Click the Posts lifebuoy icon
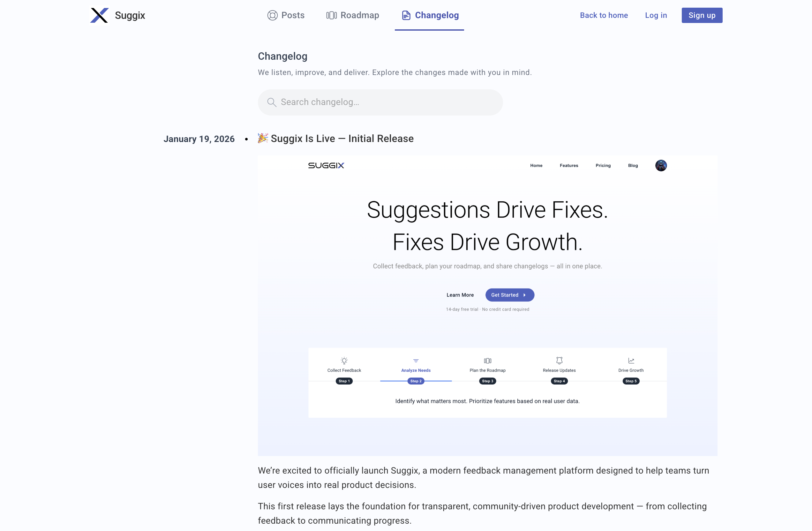 272,15
